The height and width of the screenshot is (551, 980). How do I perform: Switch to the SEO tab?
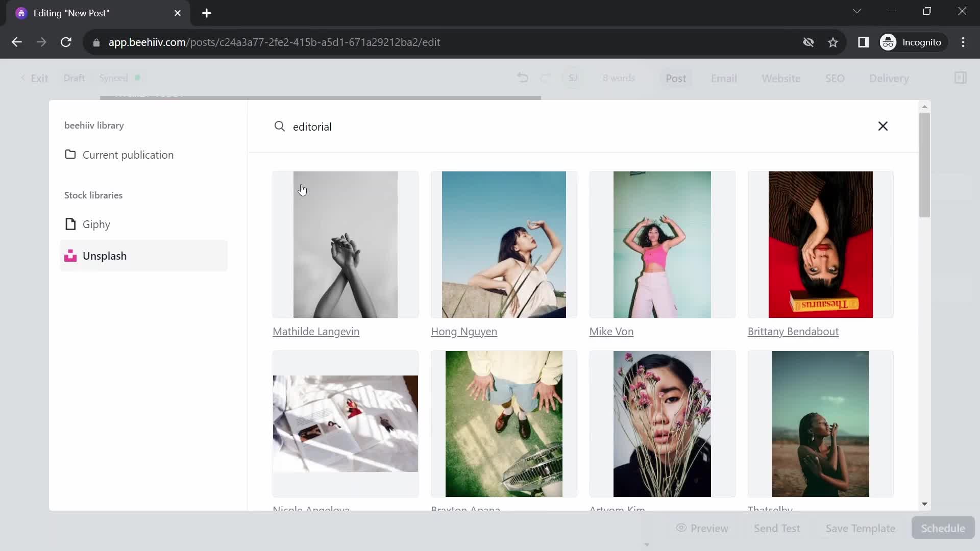[x=835, y=78]
